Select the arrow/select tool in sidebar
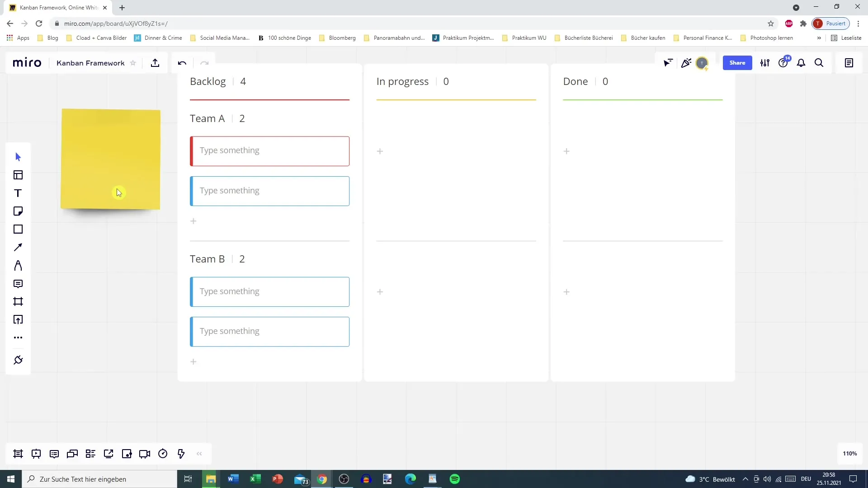The height and width of the screenshot is (488, 868). coord(18,156)
